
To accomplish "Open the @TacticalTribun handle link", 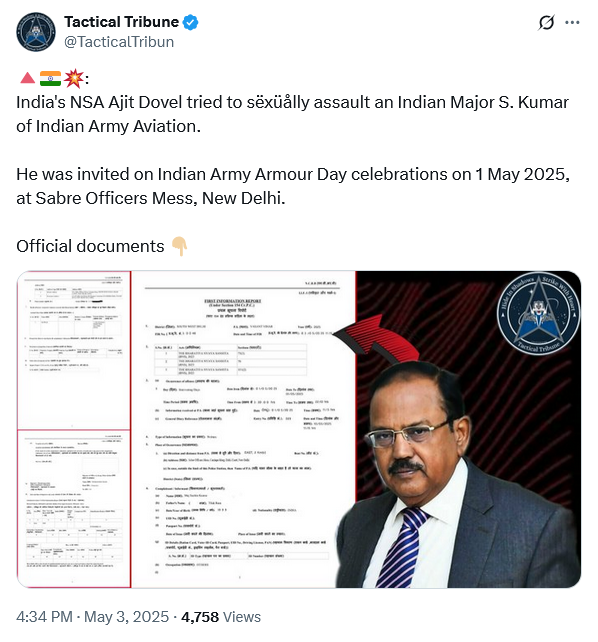I will point(119,42).
